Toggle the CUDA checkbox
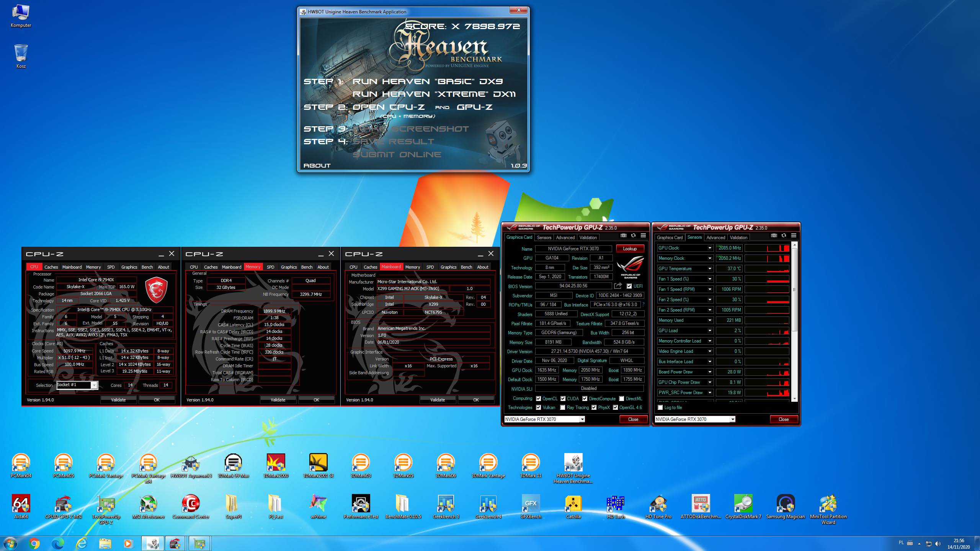The image size is (980, 551). pyautogui.click(x=563, y=399)
